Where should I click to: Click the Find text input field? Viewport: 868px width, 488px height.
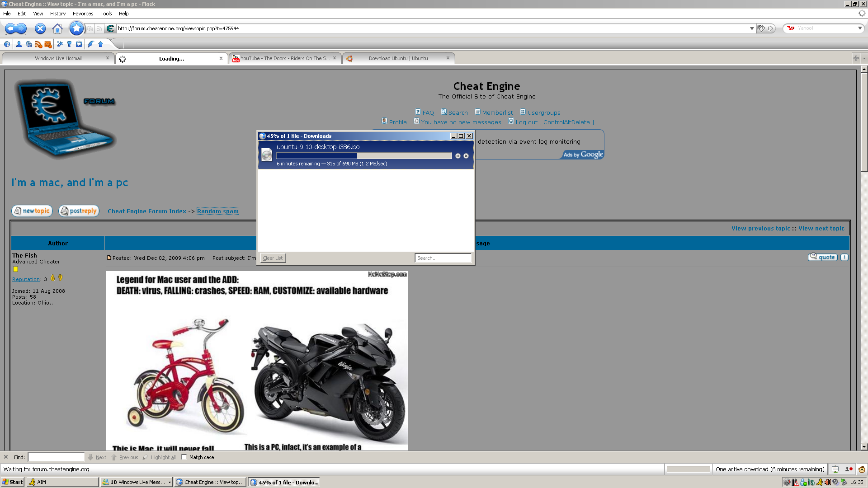(x=56, y=457)
